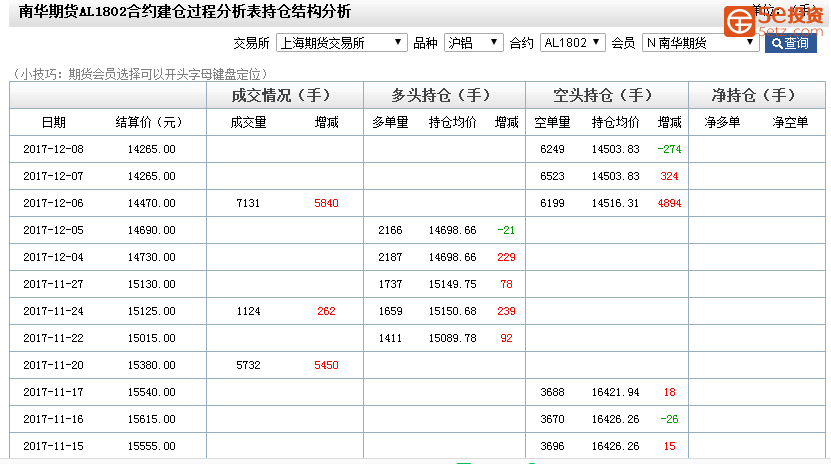831x464 pixels.
Task: Select the date cell 2017-11-24
Action: pyautogui.click(x=54, y=311)
